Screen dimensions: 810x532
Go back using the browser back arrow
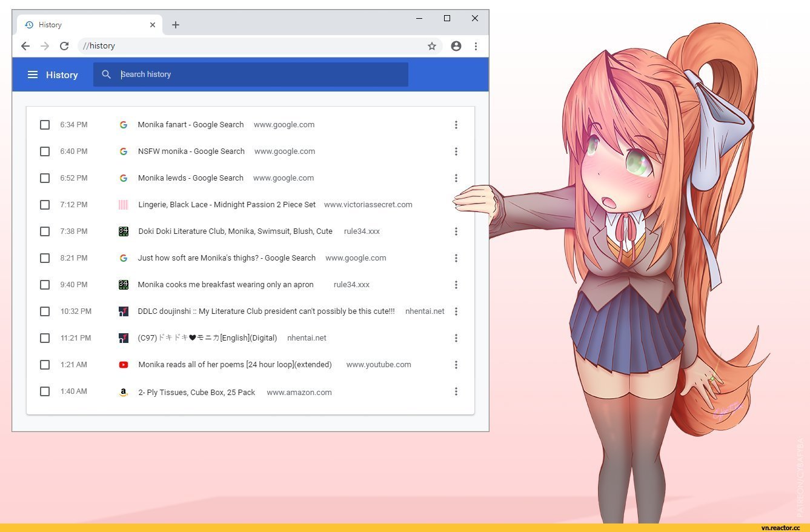(x=25, y=46)
